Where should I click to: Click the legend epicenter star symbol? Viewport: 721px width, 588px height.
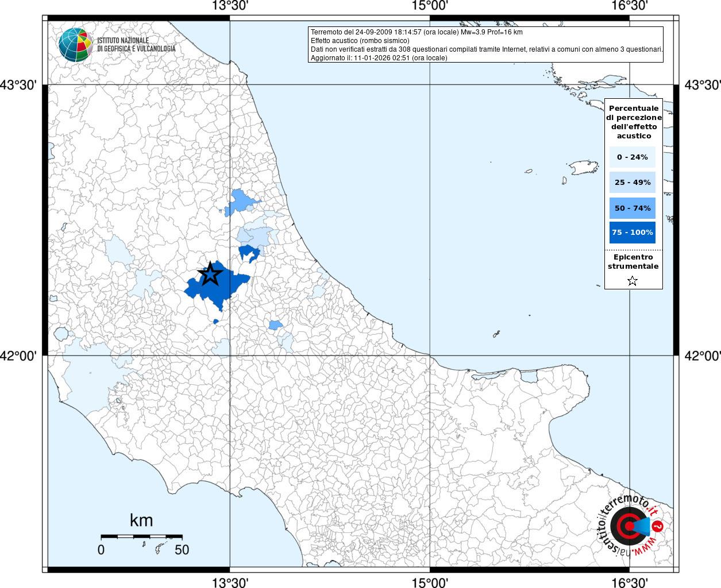(633, 281)
